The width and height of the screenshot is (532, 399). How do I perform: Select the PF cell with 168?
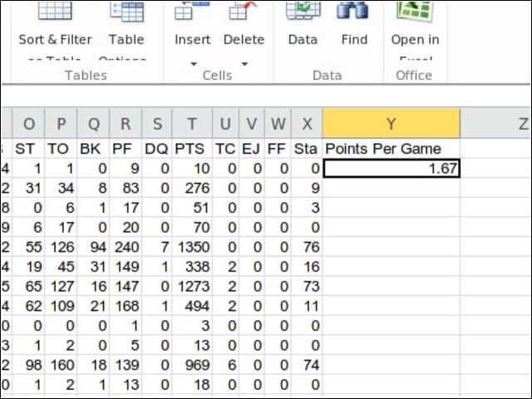click(126, 306)
